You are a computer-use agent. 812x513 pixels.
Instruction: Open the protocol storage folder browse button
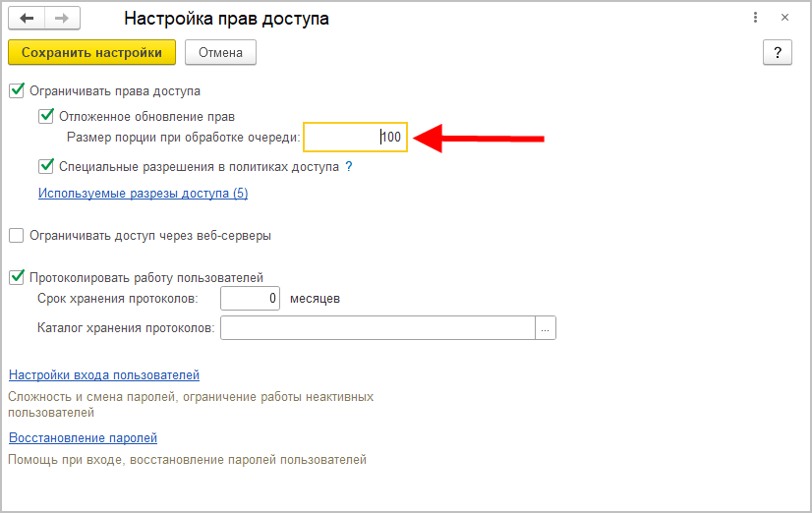click(x=546, y=328)
